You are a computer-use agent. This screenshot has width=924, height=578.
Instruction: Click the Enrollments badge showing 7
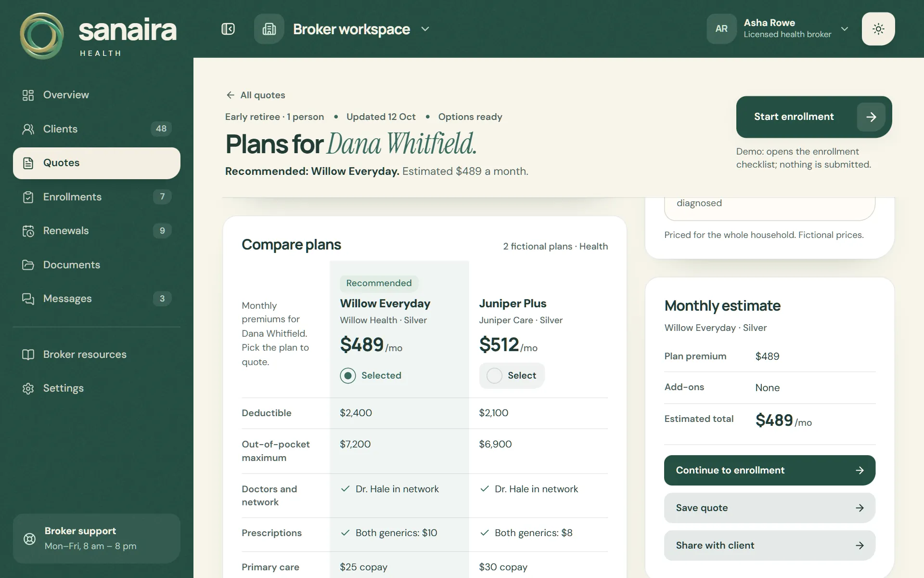pos(162,197)
